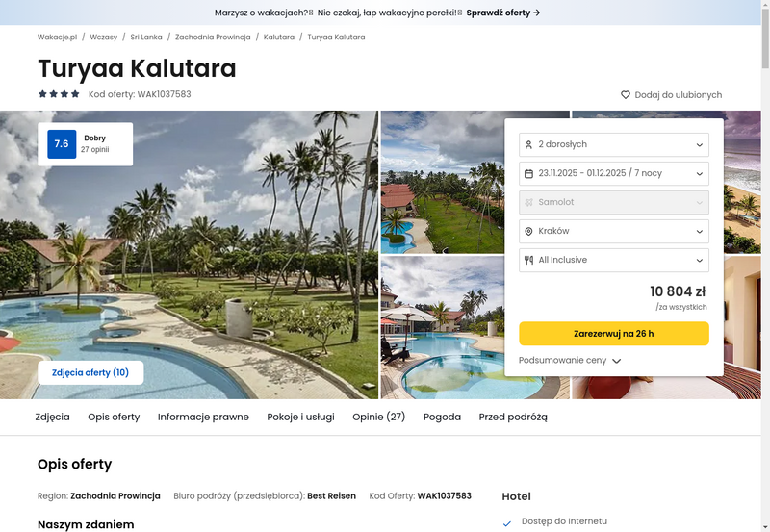This screenshot has height=532, width=770.
Task: Click the heart icon to add favorite
Action: 625,94
